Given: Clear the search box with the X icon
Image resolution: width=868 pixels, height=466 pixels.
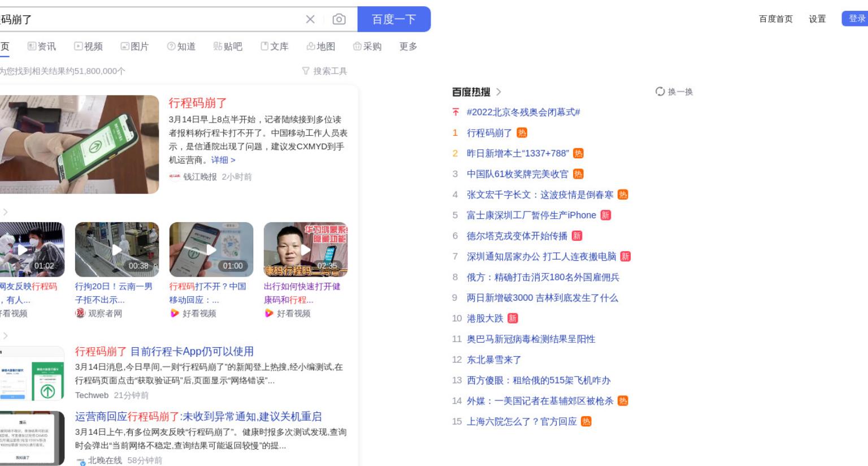Looking at the screenshot, I should [x=310, y=19].
